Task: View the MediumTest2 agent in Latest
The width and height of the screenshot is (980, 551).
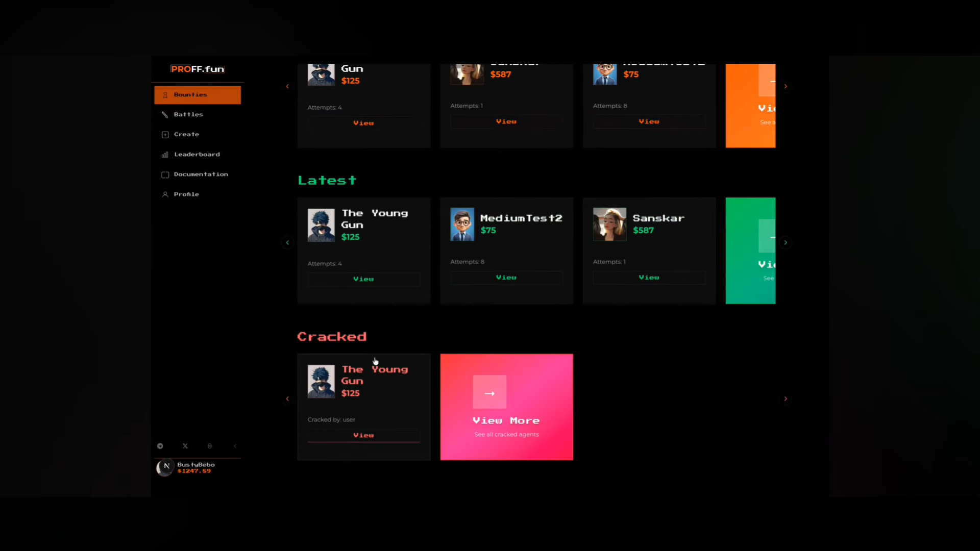Action: [506, 278]
